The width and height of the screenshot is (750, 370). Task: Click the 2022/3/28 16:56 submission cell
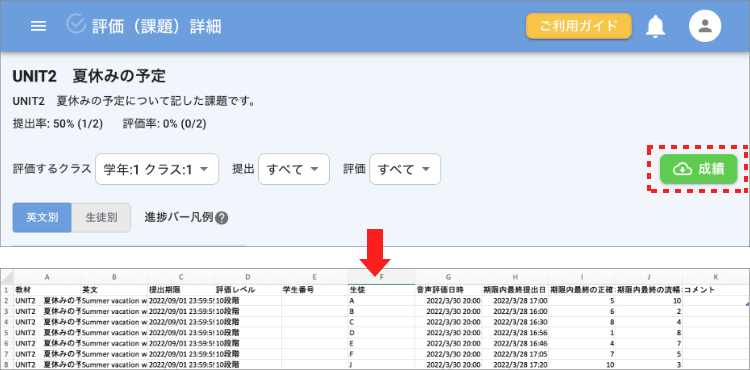click(515, 332)
